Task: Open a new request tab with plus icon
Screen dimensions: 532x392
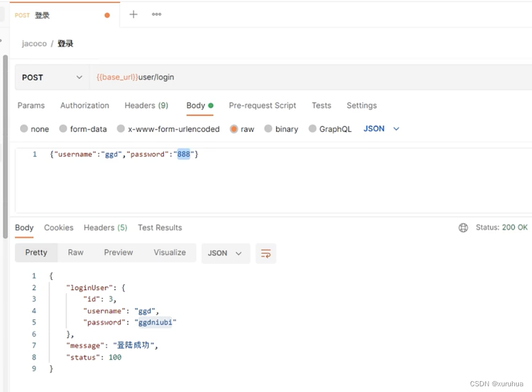Action: point(134,14)
